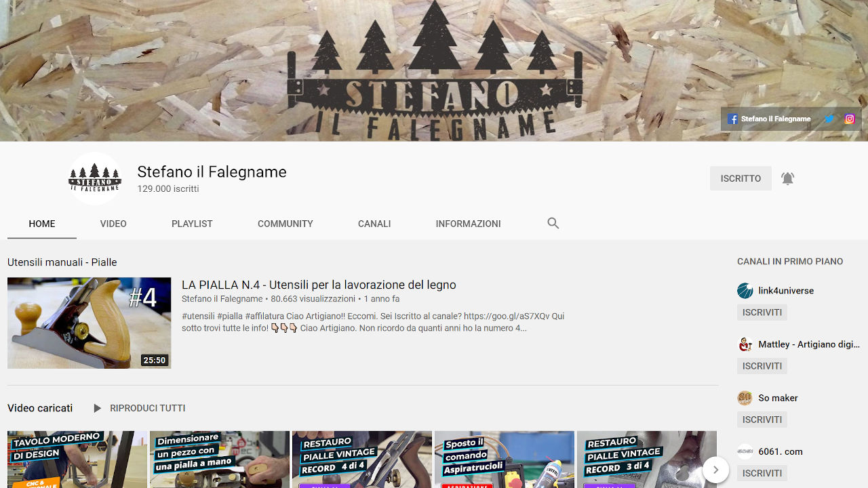Open the LA PIALLA N.4 video thumbnail
This screenshot has width=868, height=488.
pos(89,323)
